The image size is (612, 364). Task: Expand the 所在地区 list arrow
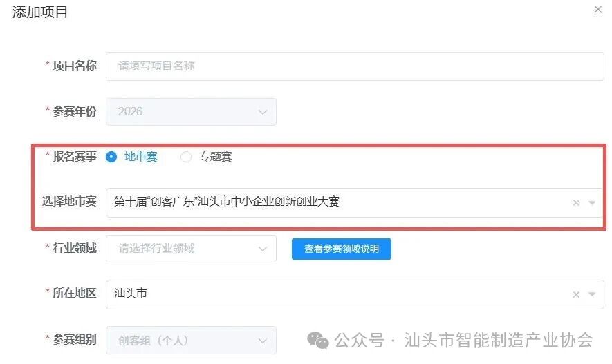[592, 294]
